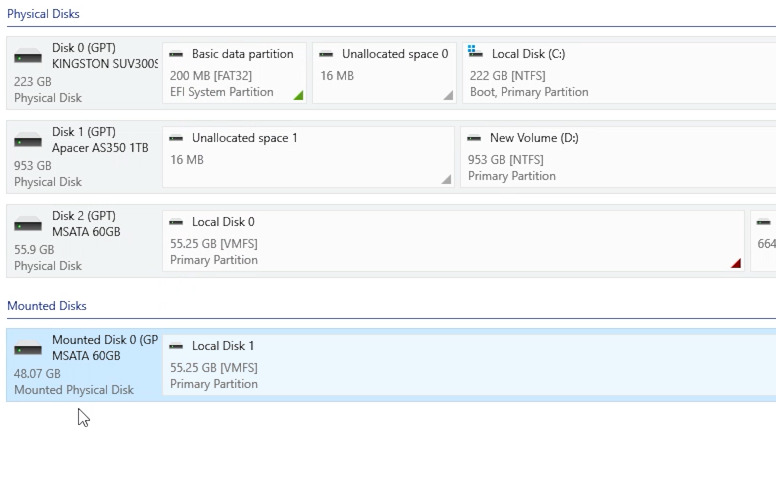Image resolution: width=776 pixels, height=483 pixels.
Task: Click the Mounted Disks section heading
Action: [x=47, y=306]
